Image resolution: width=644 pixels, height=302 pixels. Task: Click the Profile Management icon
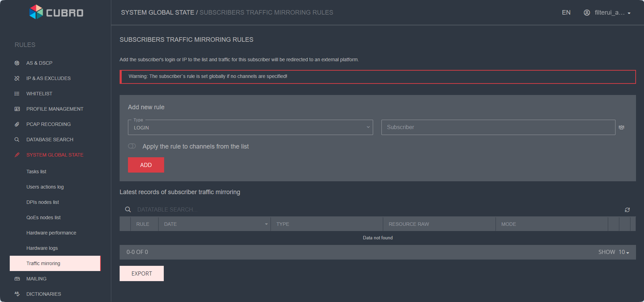tap(17, 109)
